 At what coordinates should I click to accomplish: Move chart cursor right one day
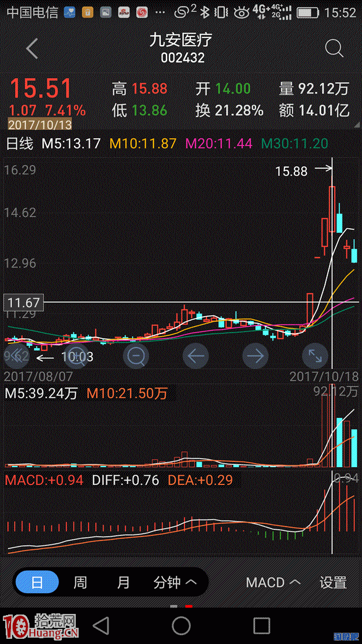coord(255,356)
